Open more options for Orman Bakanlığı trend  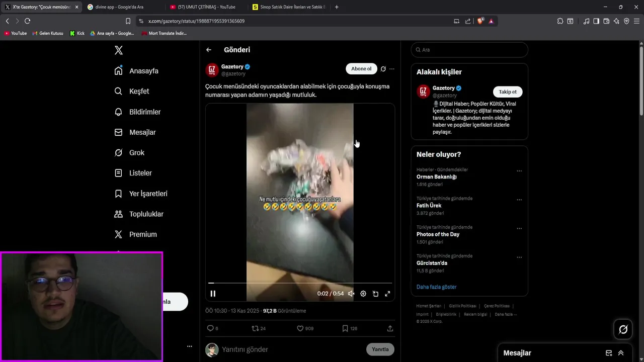(519, 171)
